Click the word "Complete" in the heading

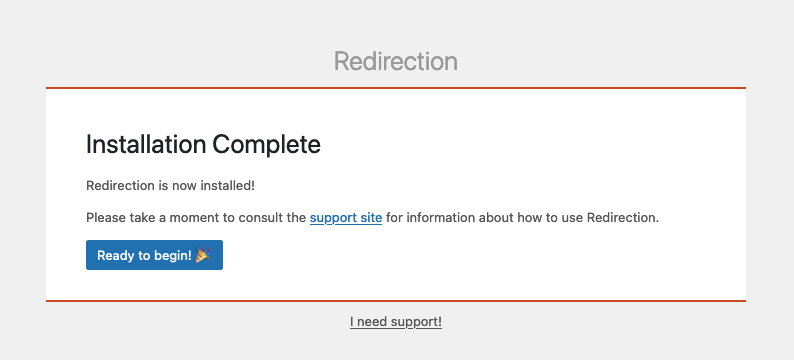point(266,144)
